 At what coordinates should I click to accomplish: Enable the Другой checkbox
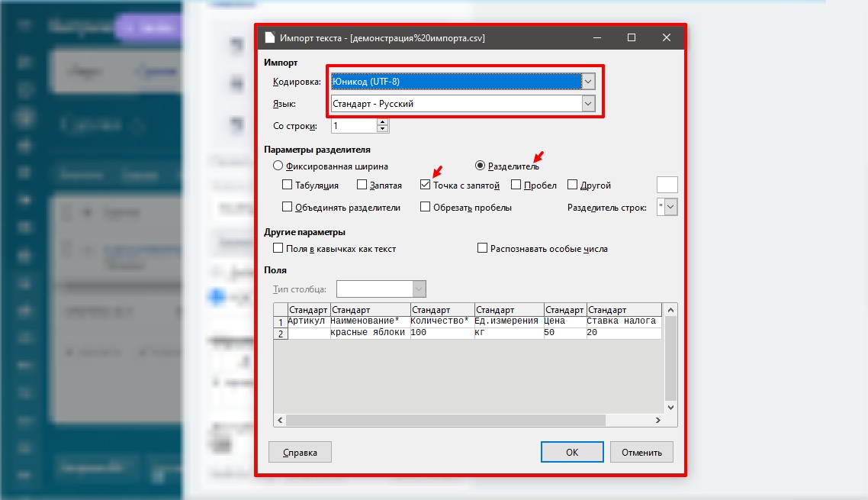coord(572,185)
